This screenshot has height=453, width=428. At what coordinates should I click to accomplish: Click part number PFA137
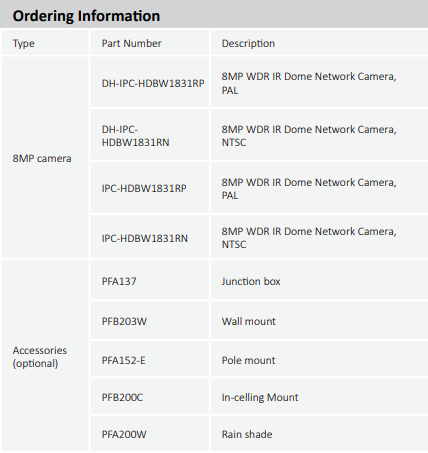click(x=119, y=281)
